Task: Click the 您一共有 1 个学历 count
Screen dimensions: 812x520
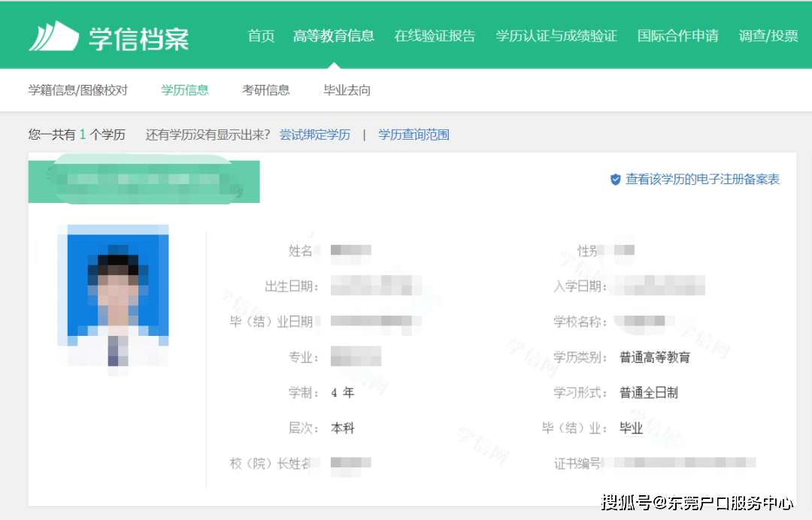Action: tap(75, 135)
